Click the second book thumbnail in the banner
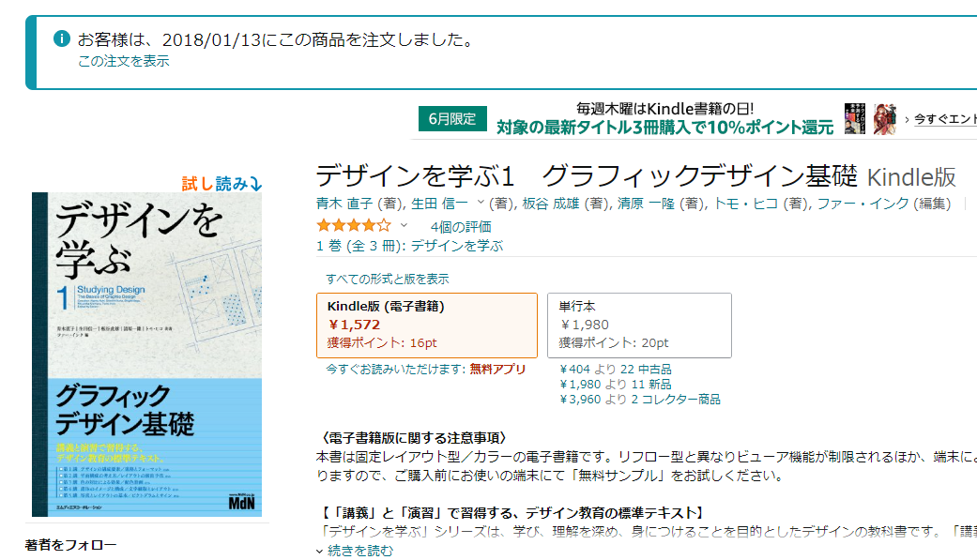 click(x=885, y=118)
